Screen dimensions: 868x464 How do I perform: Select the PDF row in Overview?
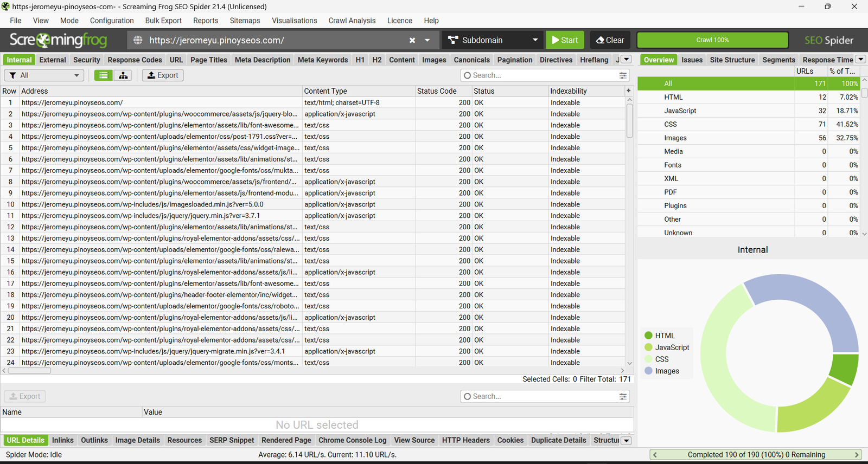(x=749, y=192)
